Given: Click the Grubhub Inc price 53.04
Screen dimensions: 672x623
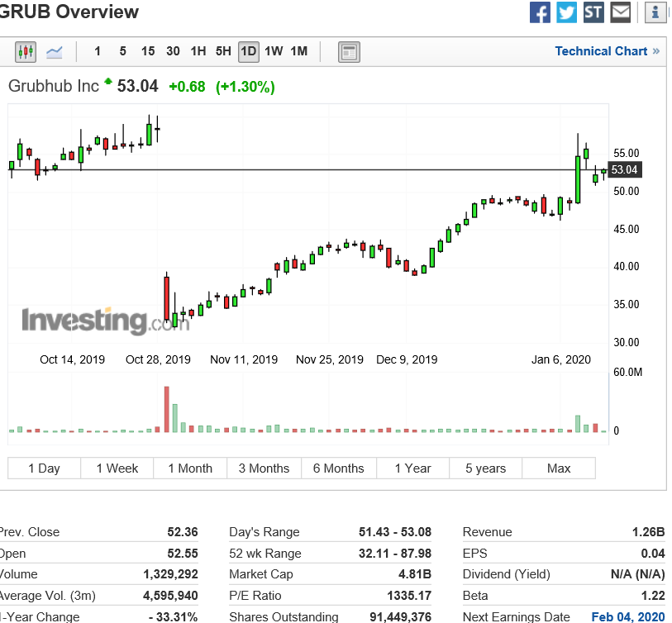Looking at the screenshot, I should click(137, 86).
